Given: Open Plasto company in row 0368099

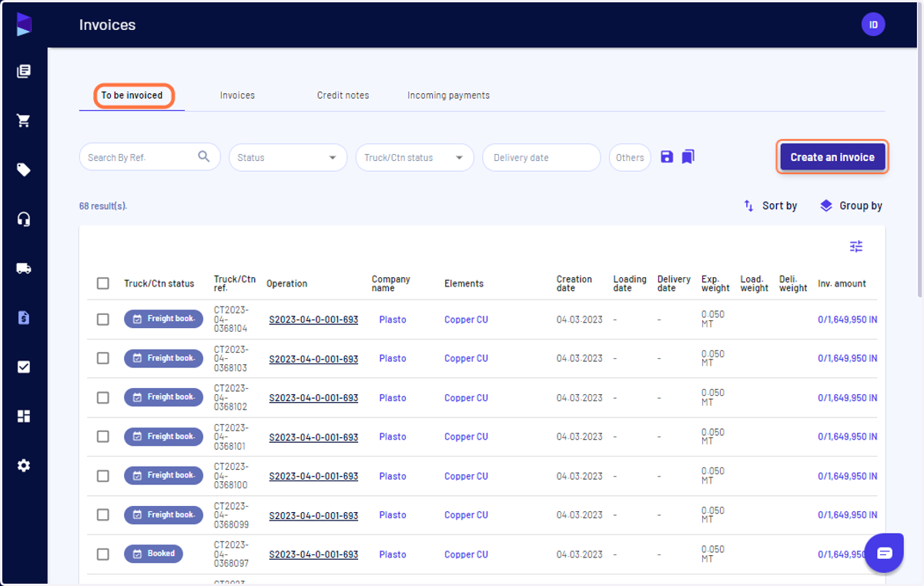Looking at the screenshot, I should pos(393,514).
